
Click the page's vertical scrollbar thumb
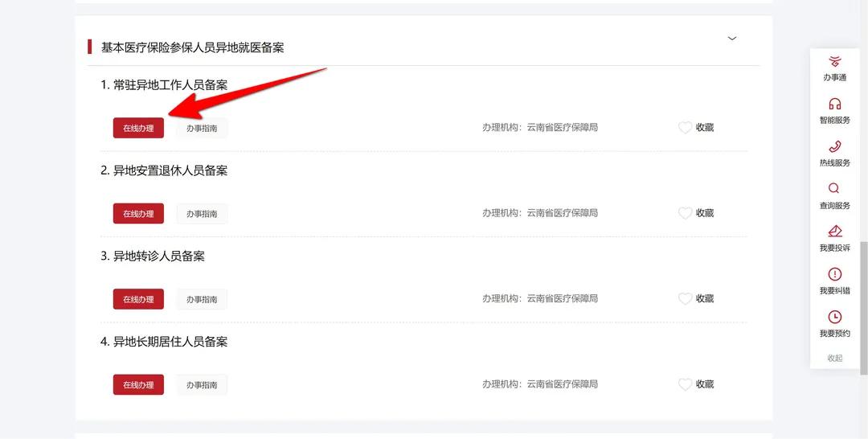864,306
